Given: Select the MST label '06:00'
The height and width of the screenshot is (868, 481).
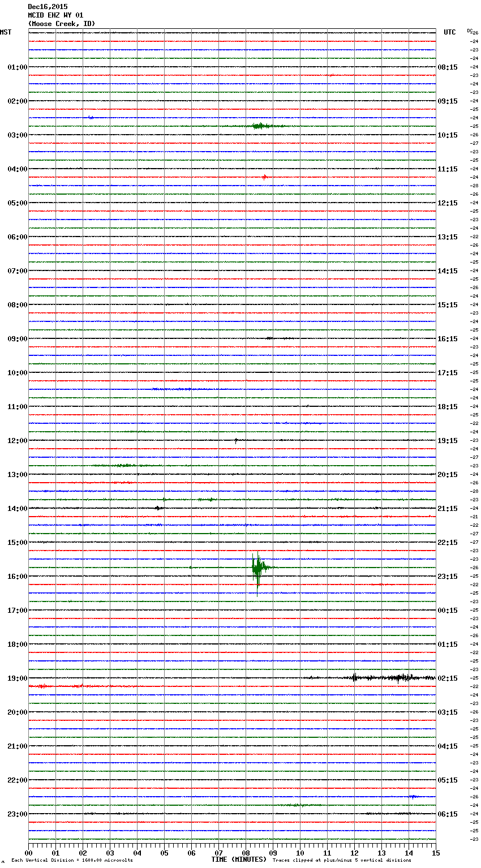Looking at the screenshot, I should (x=17, y=237).
